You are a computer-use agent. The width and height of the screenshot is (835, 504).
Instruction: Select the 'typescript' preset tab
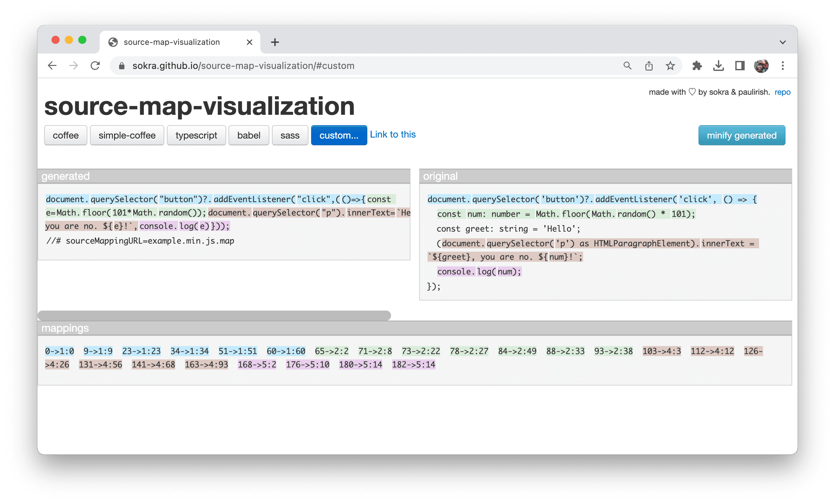click(196, 136)
